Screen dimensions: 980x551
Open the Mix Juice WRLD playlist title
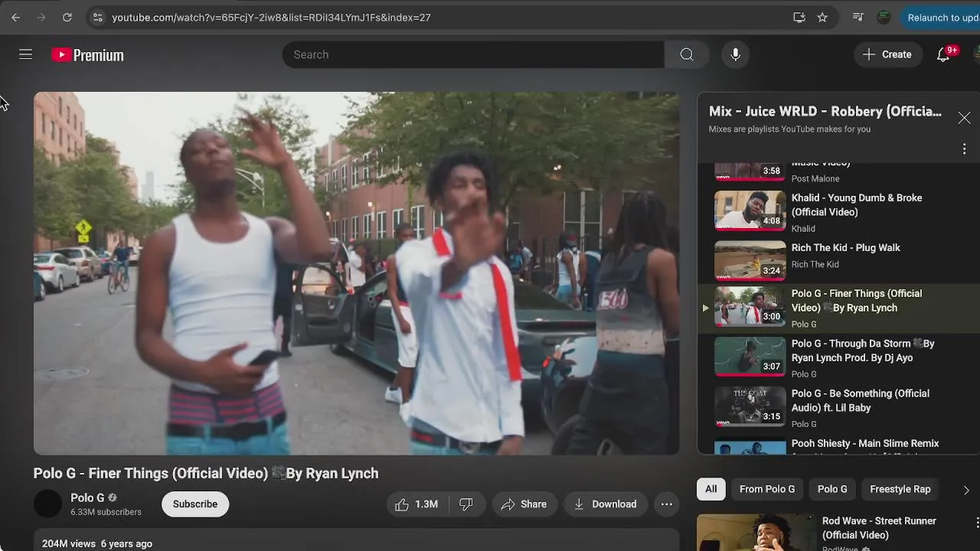(825, 112)
